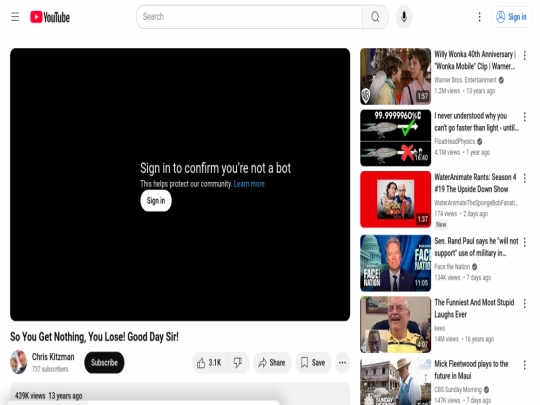Open options for Rand Paul video

525,242
